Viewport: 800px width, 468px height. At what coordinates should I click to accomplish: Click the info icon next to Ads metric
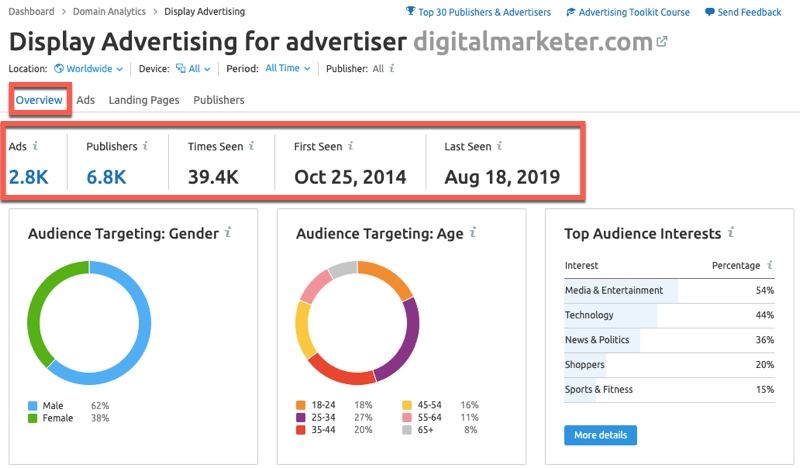click(36, 146)
